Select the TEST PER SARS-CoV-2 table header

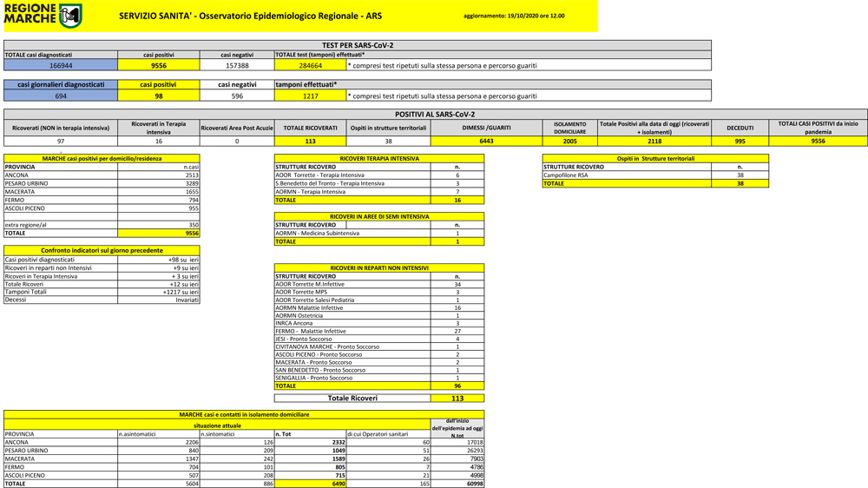(357, 45)
